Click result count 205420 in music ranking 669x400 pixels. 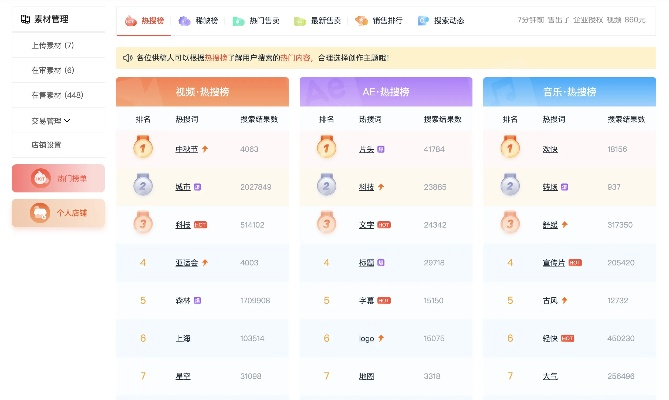pyautogui.click(x=620, y=263)
